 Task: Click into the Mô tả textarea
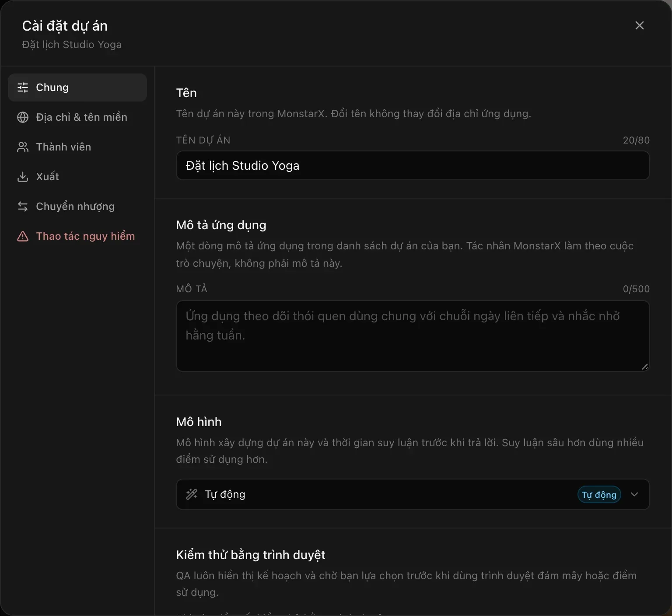[413, 336]
